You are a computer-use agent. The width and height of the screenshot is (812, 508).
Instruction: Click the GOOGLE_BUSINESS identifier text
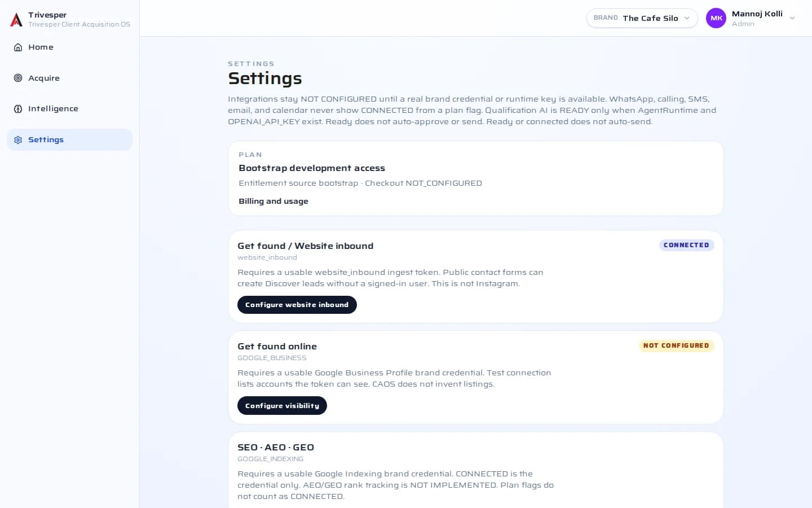coord(272,358)
